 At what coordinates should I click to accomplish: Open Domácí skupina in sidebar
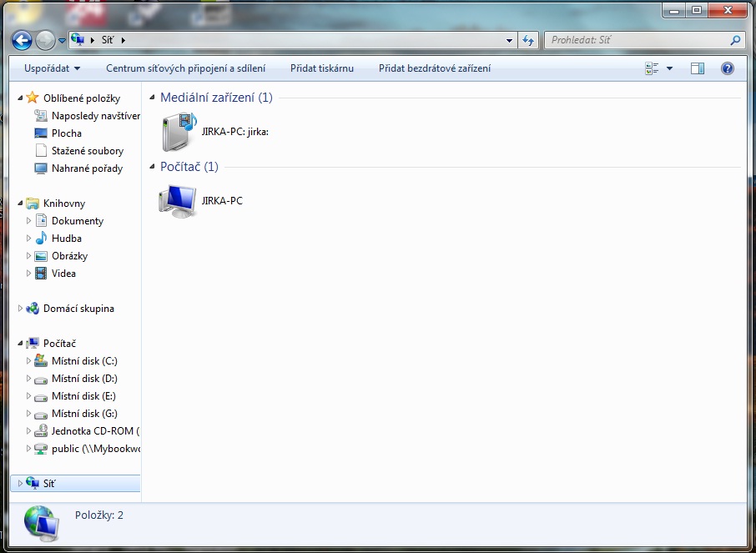(78, 309)
